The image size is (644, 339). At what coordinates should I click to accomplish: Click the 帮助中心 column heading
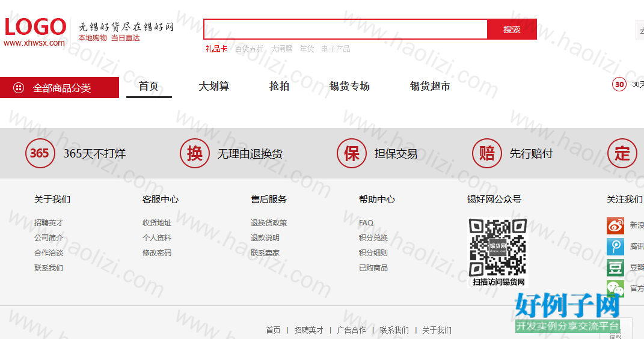point(376,200)
